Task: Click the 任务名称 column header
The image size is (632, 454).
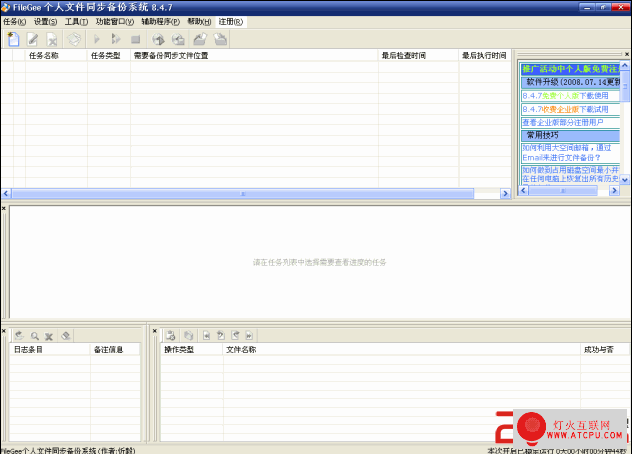Action: click(56, 56)
